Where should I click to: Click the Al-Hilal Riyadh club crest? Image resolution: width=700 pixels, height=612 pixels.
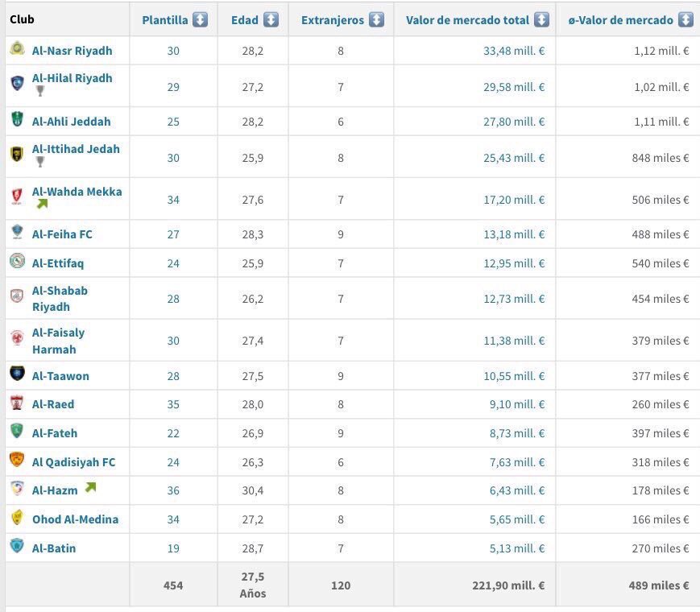[x=17, y=83]
